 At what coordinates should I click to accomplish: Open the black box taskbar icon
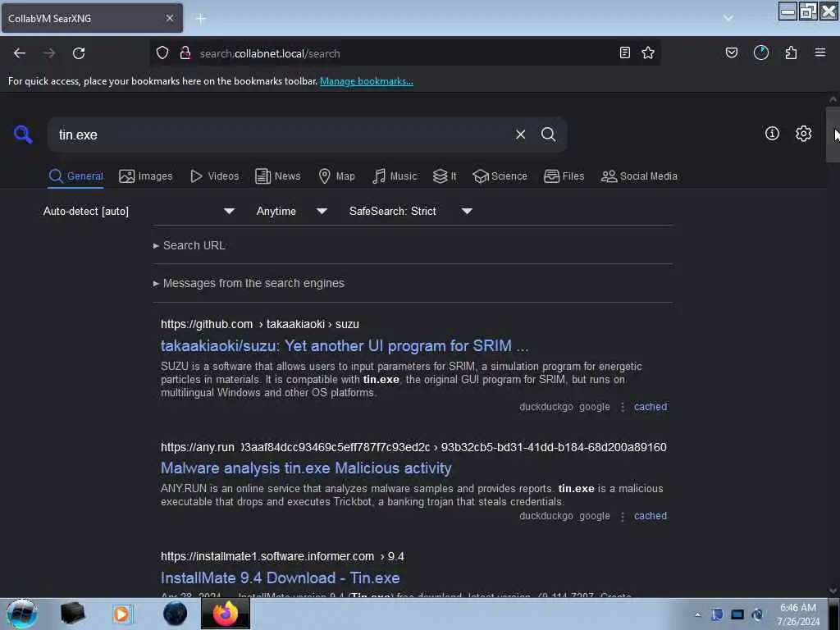(72, 614)
